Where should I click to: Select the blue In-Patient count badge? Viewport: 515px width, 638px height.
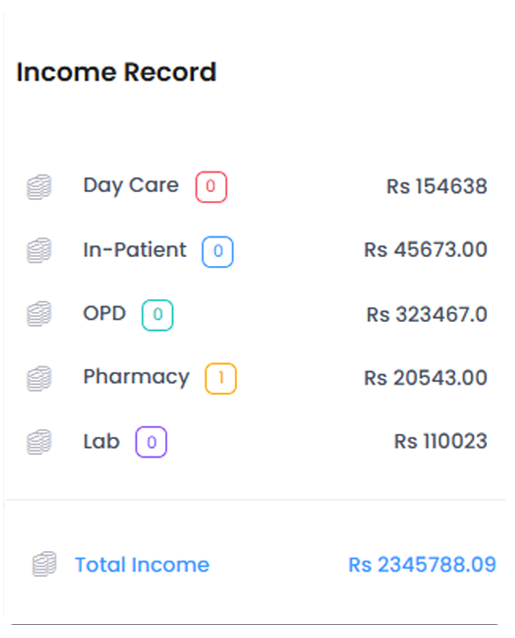[x=218, y=251]
